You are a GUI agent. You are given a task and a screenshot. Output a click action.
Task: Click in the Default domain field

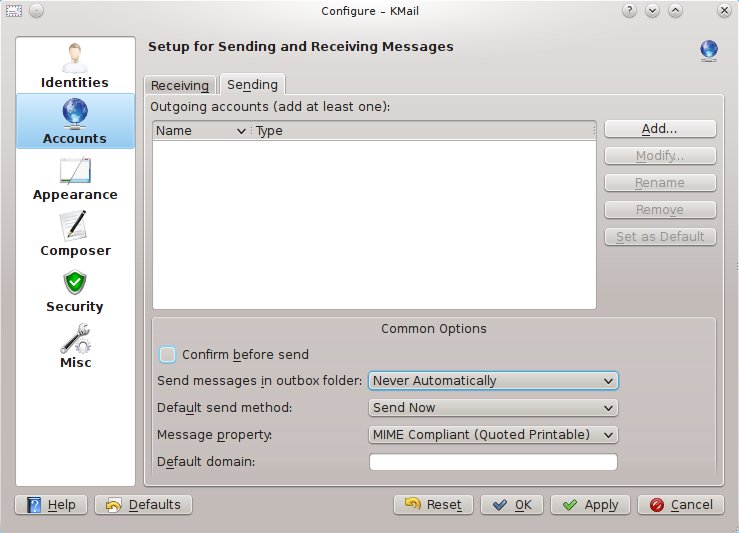(493, 462)
